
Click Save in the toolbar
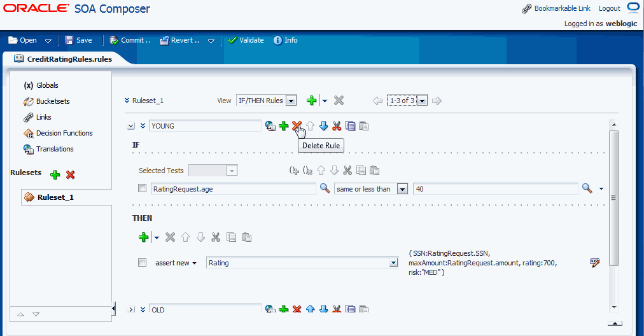click(78, 40)
